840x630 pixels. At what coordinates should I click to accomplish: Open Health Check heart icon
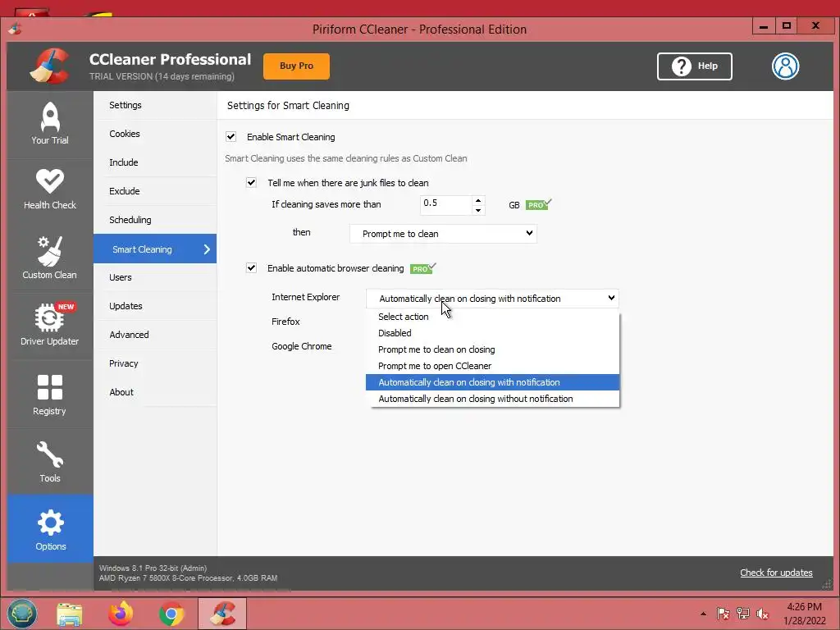50,181
